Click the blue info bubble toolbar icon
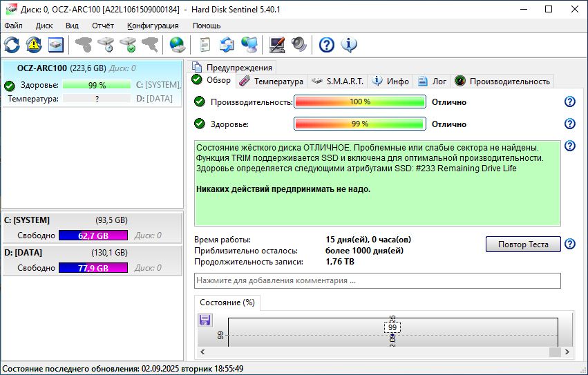Viewport: 588px width, 375px height. 349,45
